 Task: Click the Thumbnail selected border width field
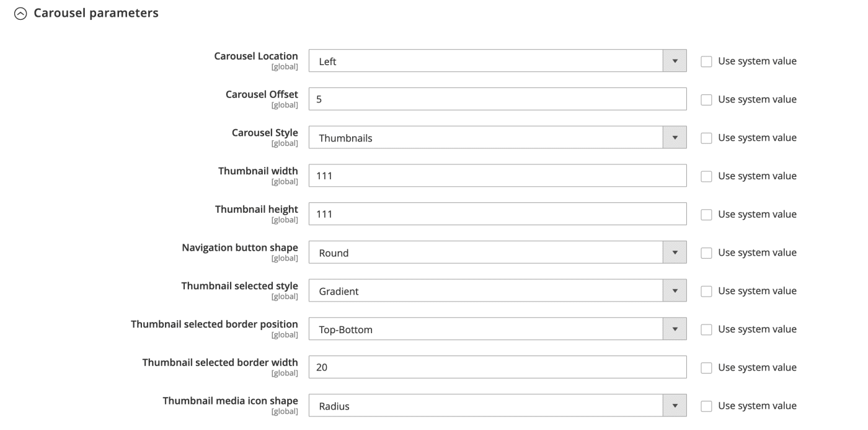[498, 367]
